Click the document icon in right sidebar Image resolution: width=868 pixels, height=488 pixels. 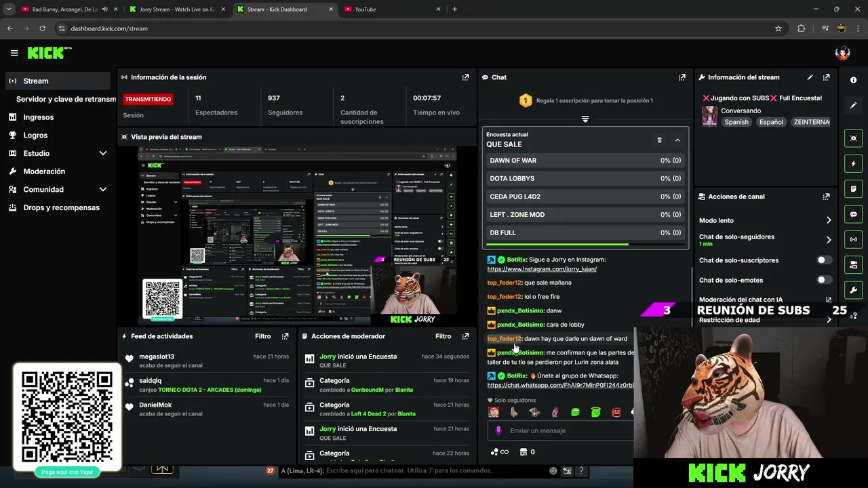coord(853,188)
